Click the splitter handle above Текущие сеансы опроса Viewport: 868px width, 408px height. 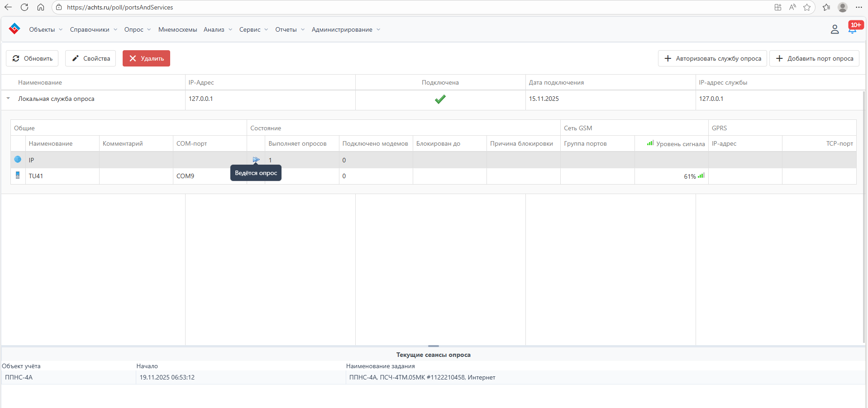tap(433, 346)
